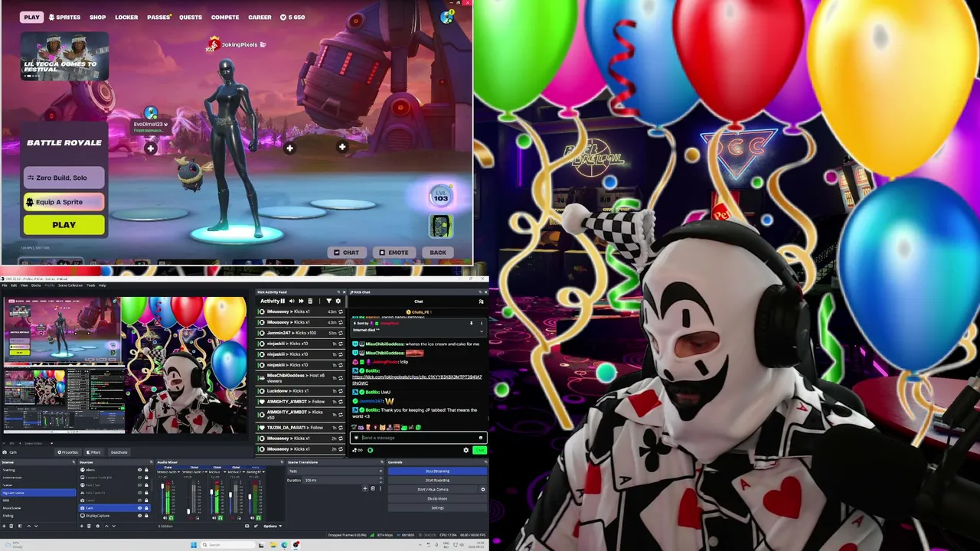Viewport: 980px width, 551px height.
Task: Click Stop Streaming in OBS Controls
Action: [x=437, y=471]
